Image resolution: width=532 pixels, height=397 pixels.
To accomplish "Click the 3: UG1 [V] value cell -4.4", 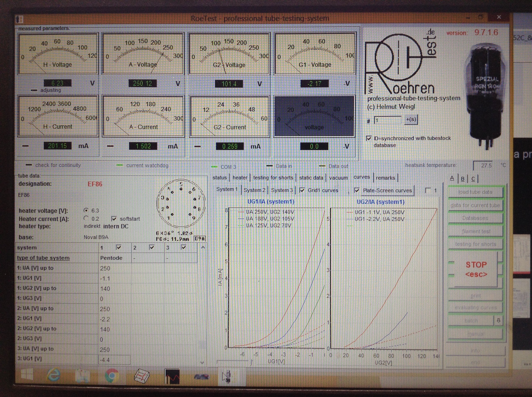I will click(x=115, y=360).
